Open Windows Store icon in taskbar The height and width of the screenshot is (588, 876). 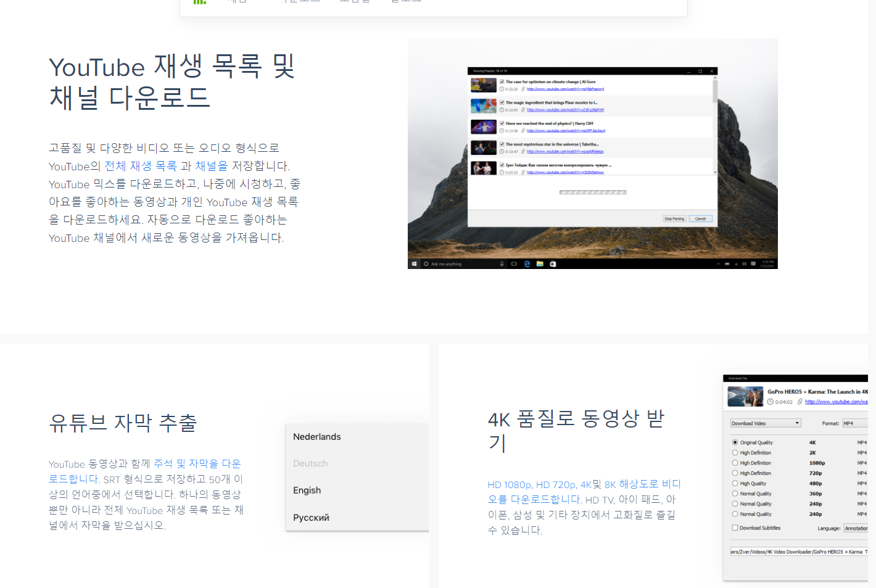(x=553, y=264)
